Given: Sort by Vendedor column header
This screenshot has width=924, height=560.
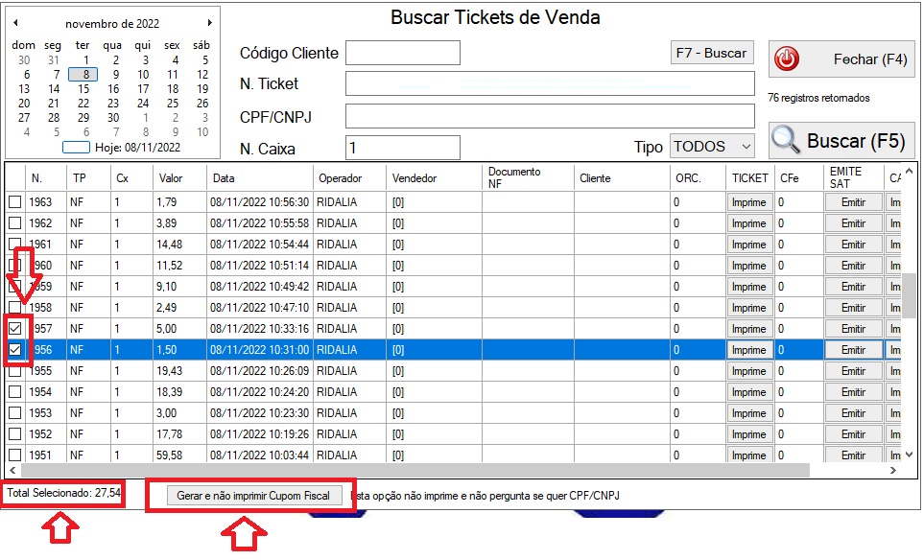Looking at the screenshot, I should click(x=434, y=177).
